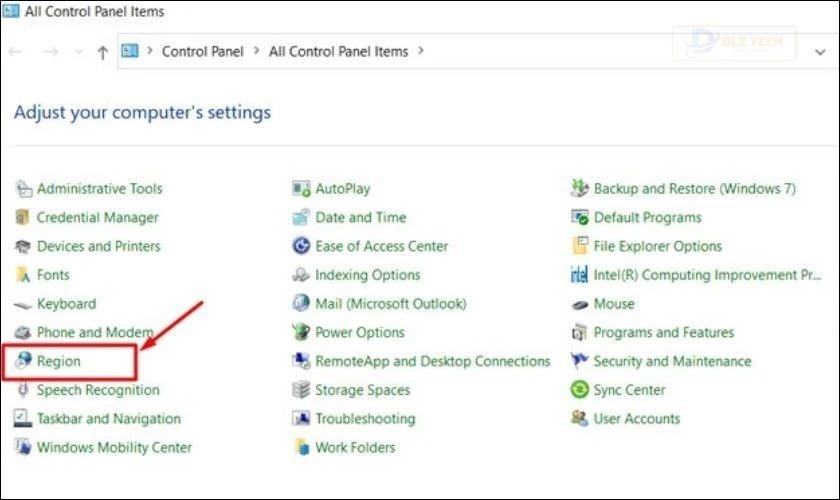The width and height of the screenshot is (840, 500).
Task: Click the Devices and Printers icon
Action: click(23, 246)
